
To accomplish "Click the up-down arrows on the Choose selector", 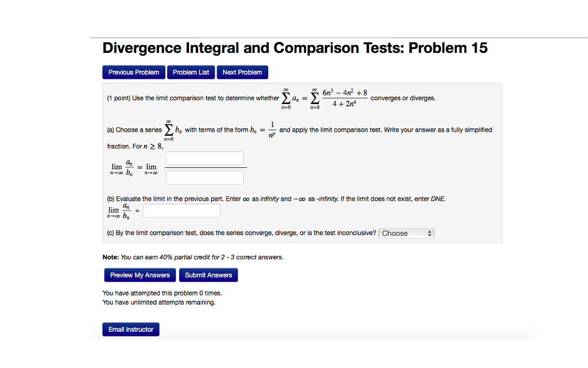I will [429, 233].
